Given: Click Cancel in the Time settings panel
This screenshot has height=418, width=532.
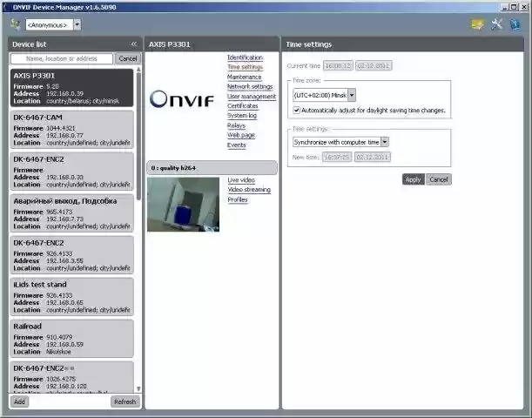Looking at the screenshot, I should point(439,179).
